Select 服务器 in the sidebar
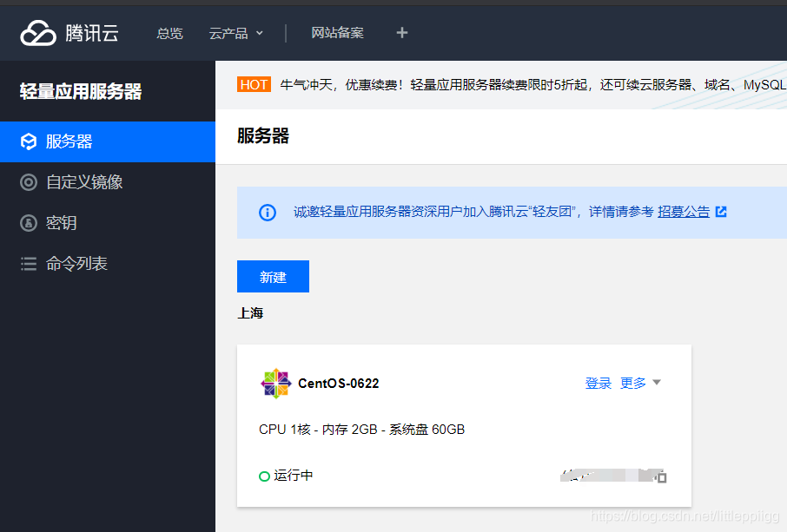 pyautogui.click(x=108, y=142)
